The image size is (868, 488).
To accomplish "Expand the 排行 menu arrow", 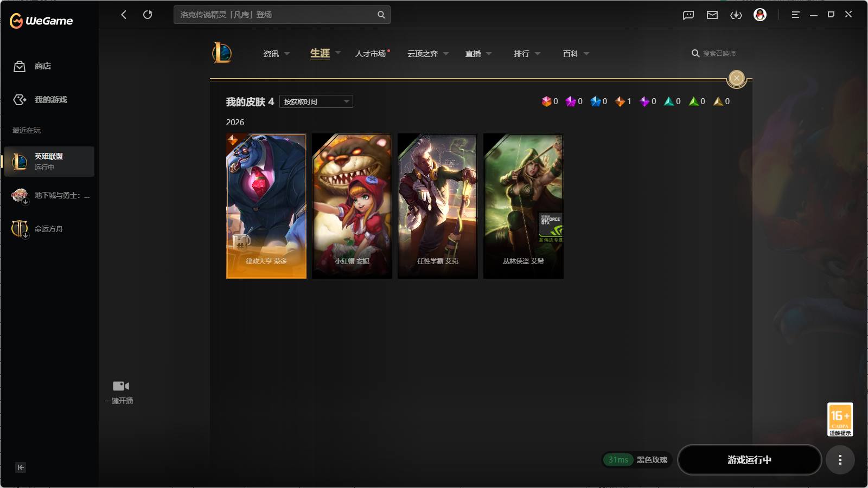I will pos(538,54).
